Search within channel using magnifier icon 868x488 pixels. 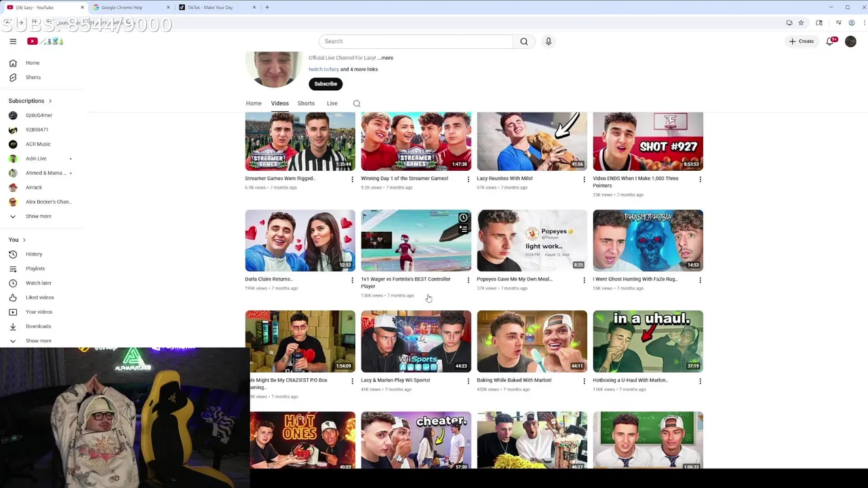pos(357,104)
